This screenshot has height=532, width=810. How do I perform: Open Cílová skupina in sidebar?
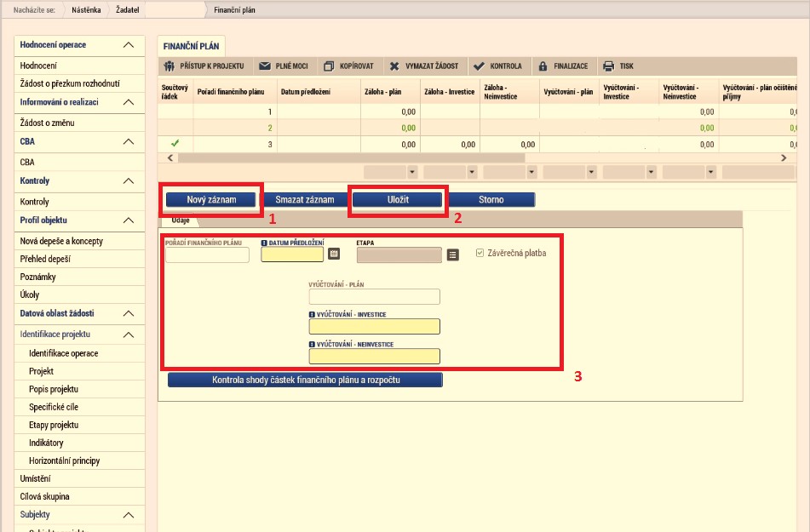point(79,496)
